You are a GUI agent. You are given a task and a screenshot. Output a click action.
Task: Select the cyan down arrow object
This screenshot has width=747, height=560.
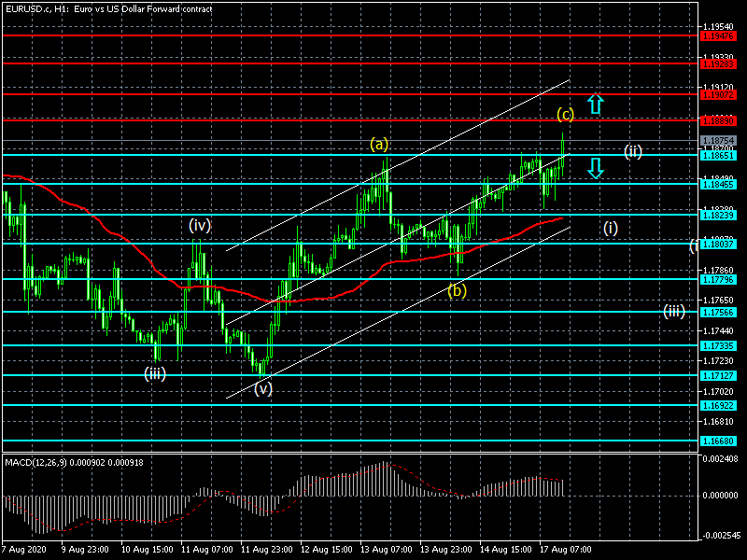(595, 168)
